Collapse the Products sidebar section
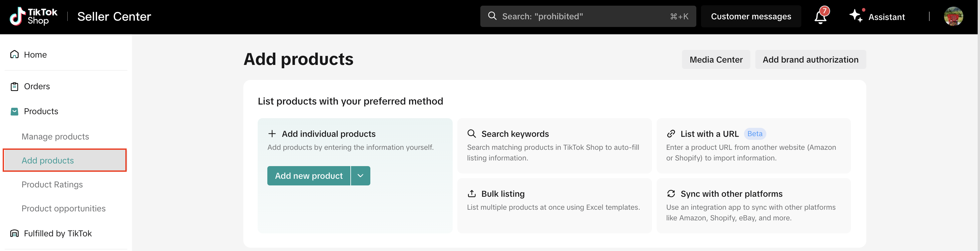The image size is (980, 251). pyautogui.click(x=41, y=111)
